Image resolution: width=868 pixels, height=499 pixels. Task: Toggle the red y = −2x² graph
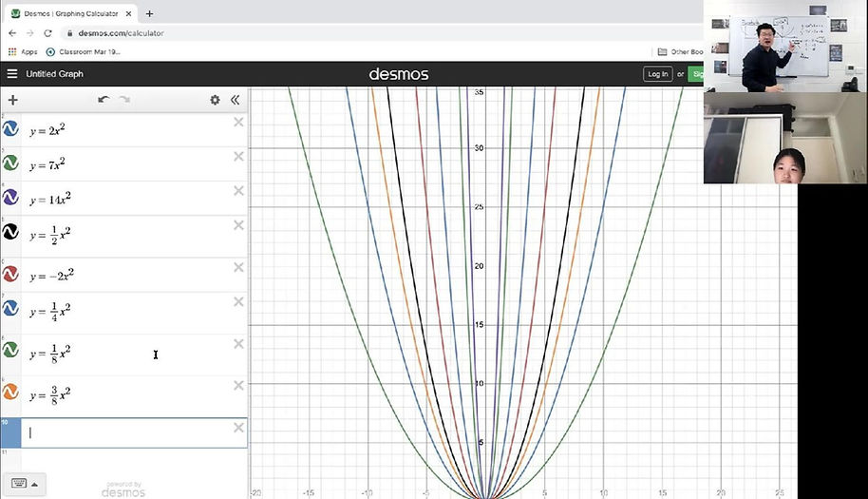[x=10, y=274]
